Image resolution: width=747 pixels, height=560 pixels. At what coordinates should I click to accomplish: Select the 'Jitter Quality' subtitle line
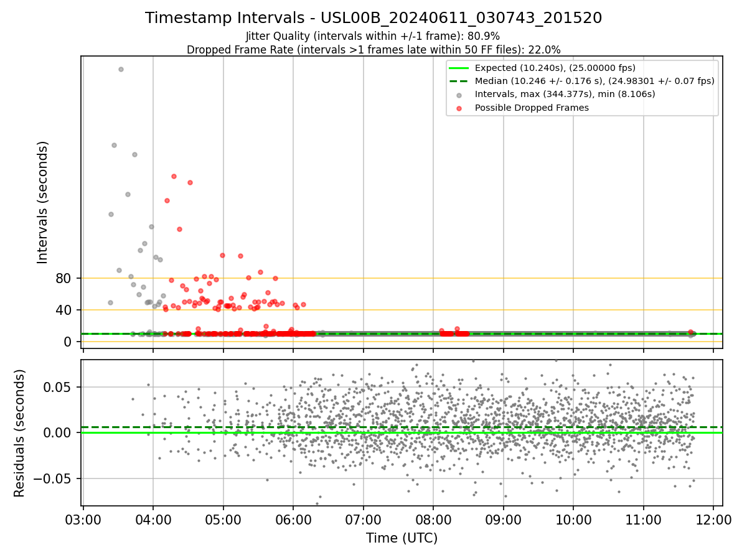[373, 36]
